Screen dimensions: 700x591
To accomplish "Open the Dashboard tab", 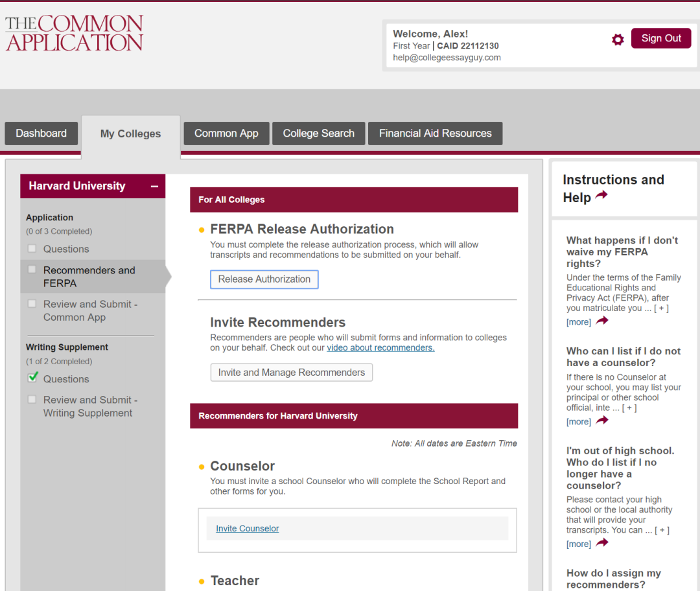I will pyautogui.click(x=41, y=133).
